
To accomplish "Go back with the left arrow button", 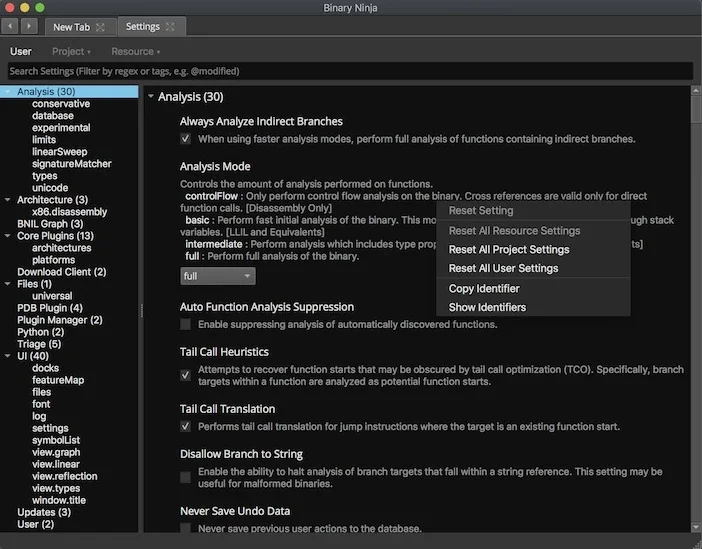I will click(x=10, y=26).
